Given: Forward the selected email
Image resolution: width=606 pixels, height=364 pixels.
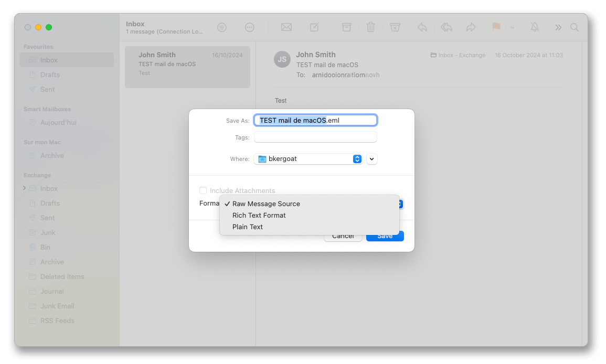Looking at the screenshot, I should tap(471, 27).
